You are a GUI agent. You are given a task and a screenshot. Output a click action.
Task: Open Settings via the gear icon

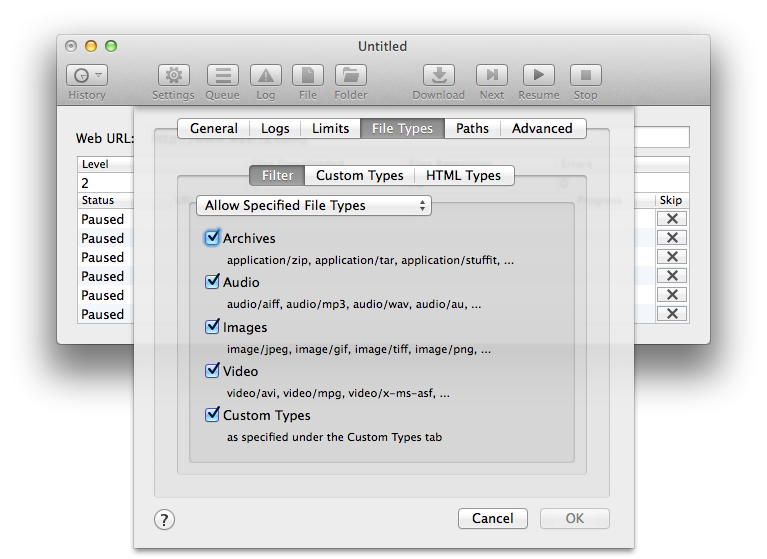(x=174, y=75)
